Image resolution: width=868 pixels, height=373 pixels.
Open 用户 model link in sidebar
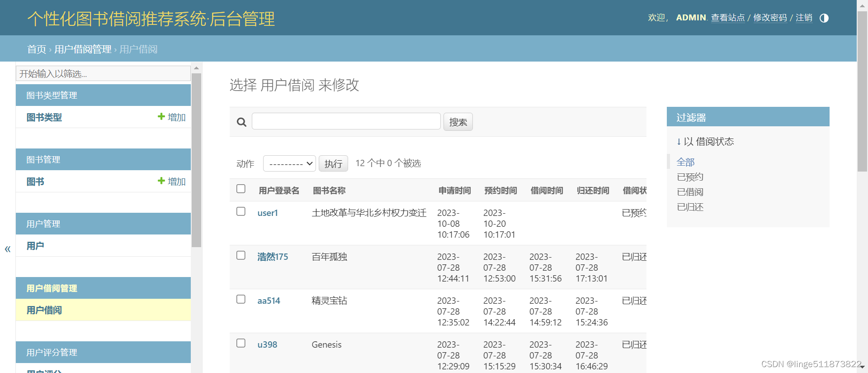coord(35,246)
